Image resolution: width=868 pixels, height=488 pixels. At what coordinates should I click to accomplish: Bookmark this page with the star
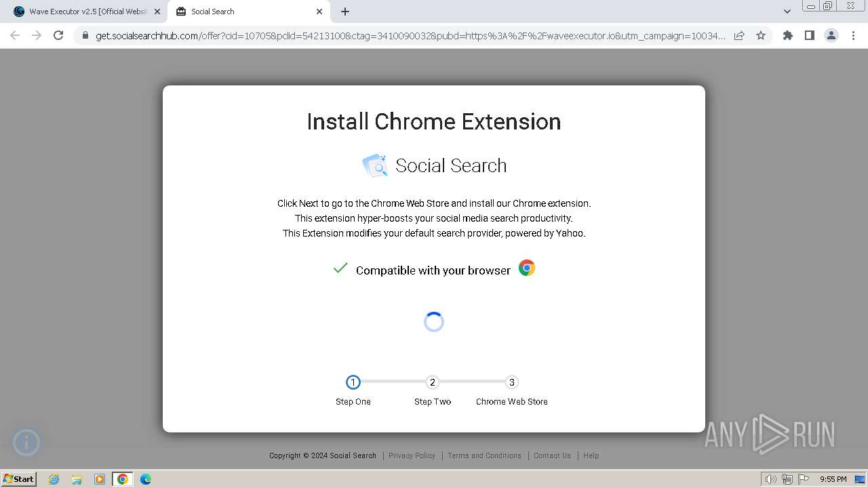[761, 36]
